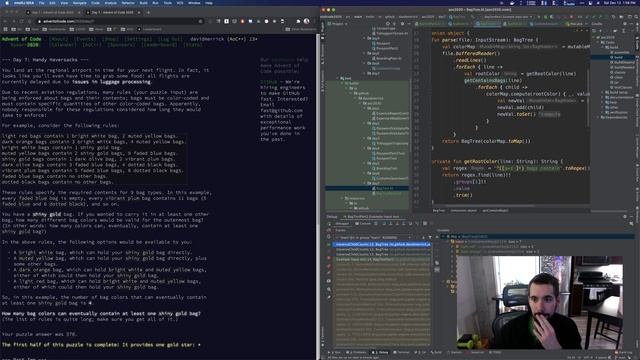Click the green Run button in toolbar
This screenshot has height=360, width=640.
pos(539,17)
